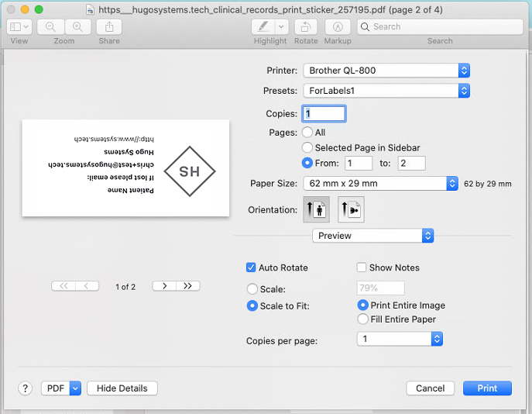Viewport: 532px width, 414px height.
Task: Click the Zoom in magnifier icon
Action: point(78,26)
